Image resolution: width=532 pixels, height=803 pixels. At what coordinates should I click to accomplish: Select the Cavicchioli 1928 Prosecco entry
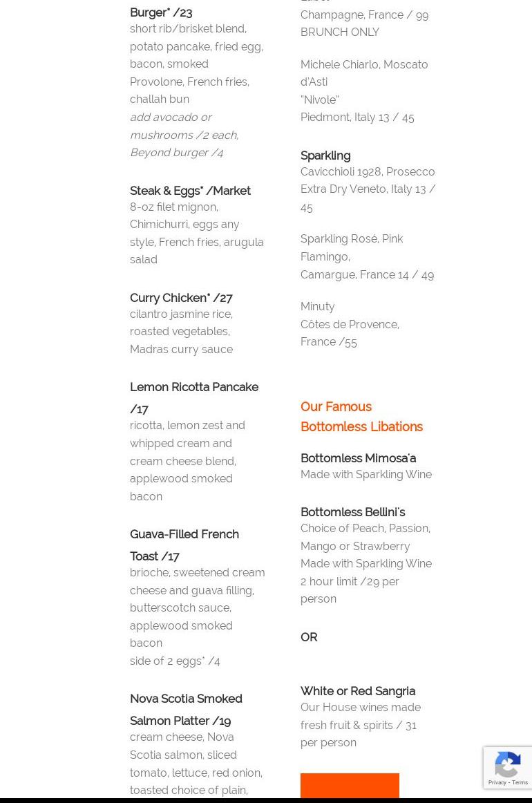[x=368, y=189]
